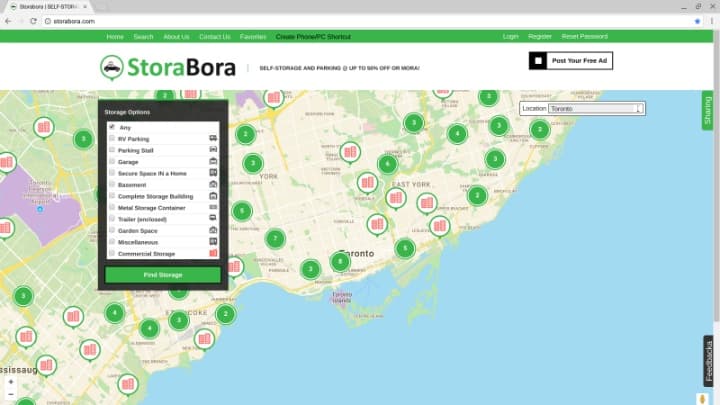The width and height of the screenshot is (720, 405).
Task: Click the StoraBora car logo
Action: (112, 67)
